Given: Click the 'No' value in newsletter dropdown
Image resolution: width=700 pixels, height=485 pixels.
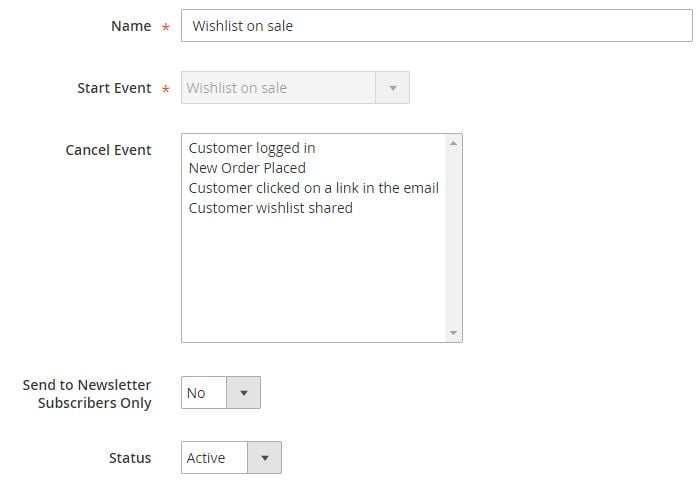Looking at the screenshot, I should [196, 393].
